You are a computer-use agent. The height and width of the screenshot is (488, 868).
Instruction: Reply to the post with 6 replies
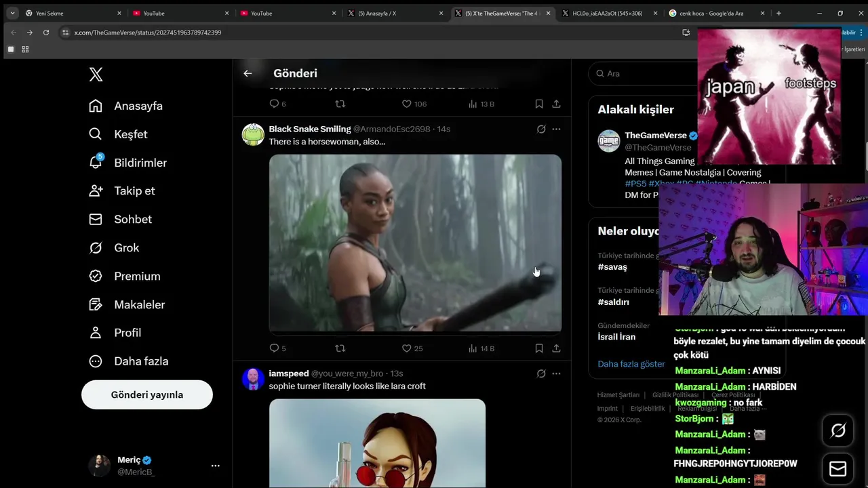coord(275,104)
